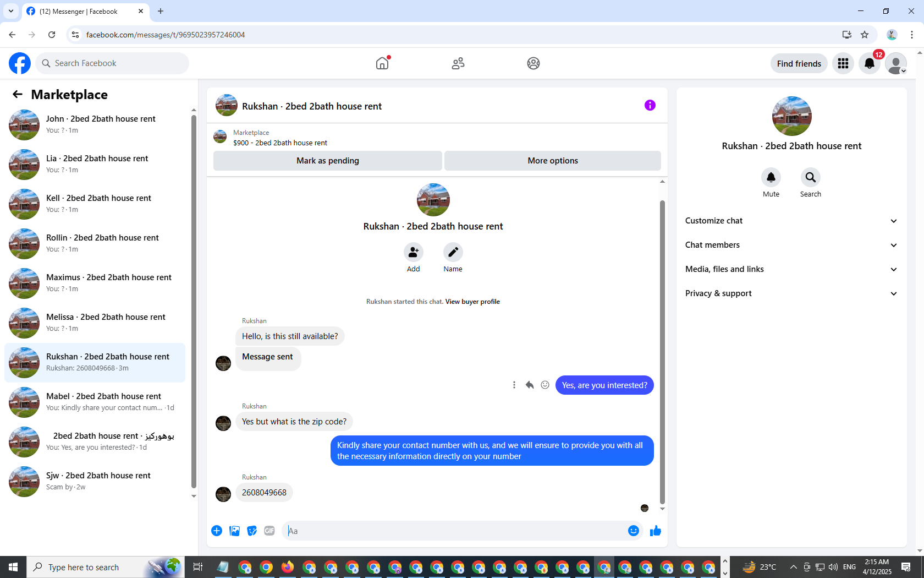
Task: Open Windows Task View
Action: (198, 567)
